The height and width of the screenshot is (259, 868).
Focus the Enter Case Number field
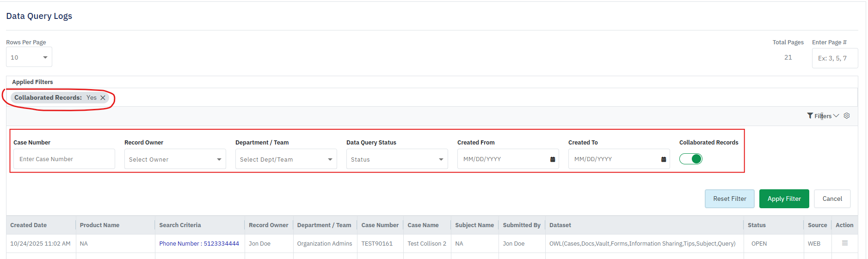pos(64,159)
